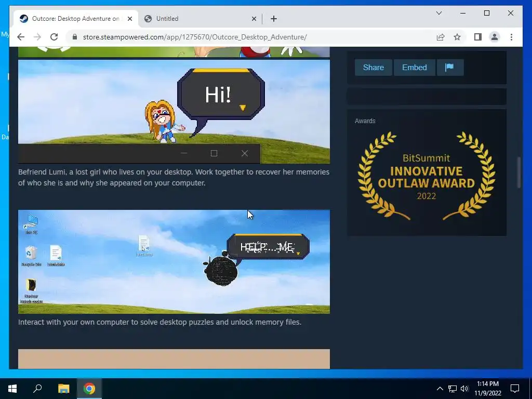This screenshot has height=399, width=532.
Task: Click the Share button
Action: (x=373, y=67)
